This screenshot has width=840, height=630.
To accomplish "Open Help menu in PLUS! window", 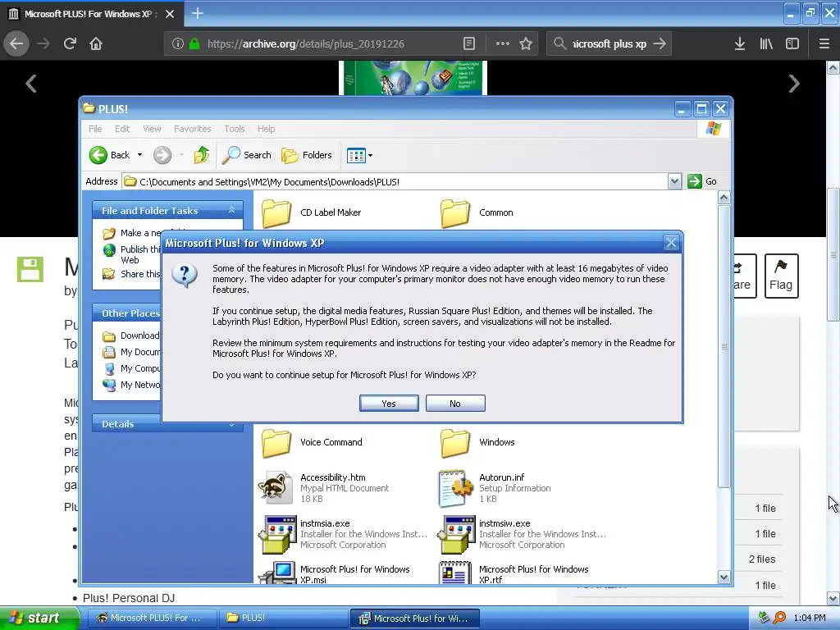I will [267, 129].
